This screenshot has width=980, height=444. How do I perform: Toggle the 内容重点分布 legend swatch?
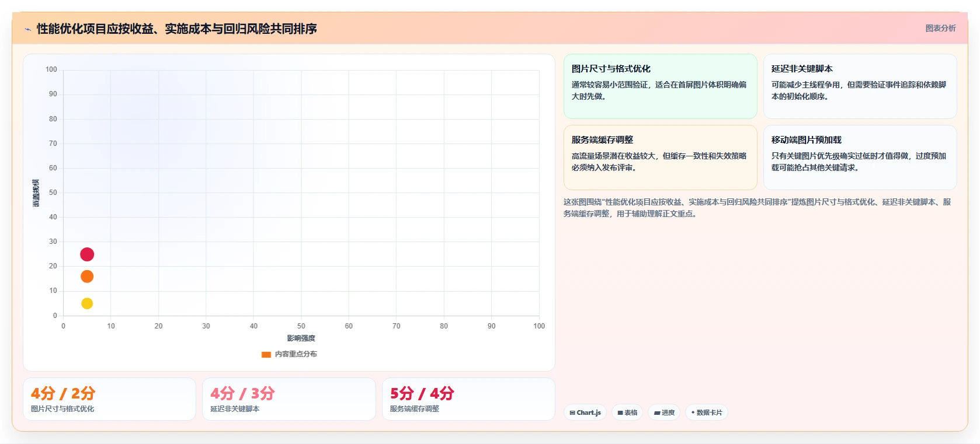(x=266, y=354)
